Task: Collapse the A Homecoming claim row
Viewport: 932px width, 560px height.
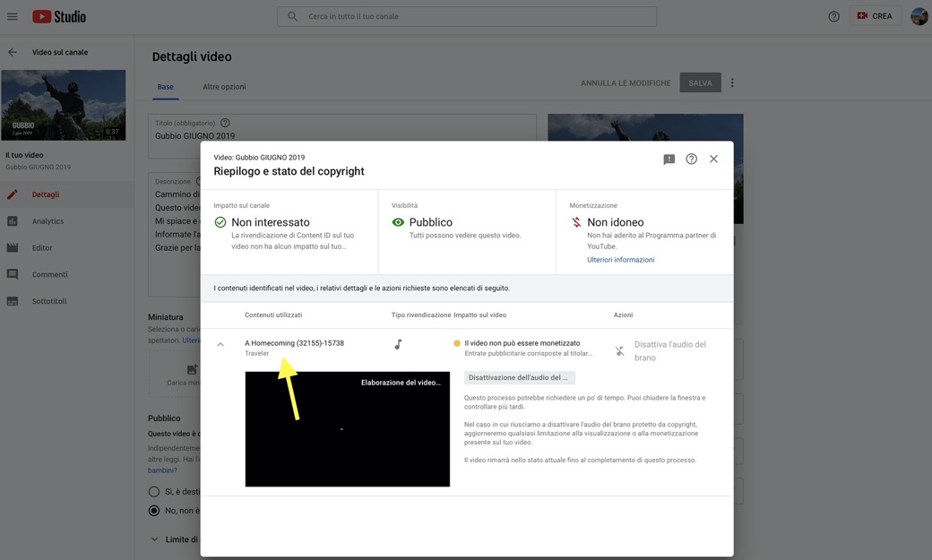Action: 220,344
